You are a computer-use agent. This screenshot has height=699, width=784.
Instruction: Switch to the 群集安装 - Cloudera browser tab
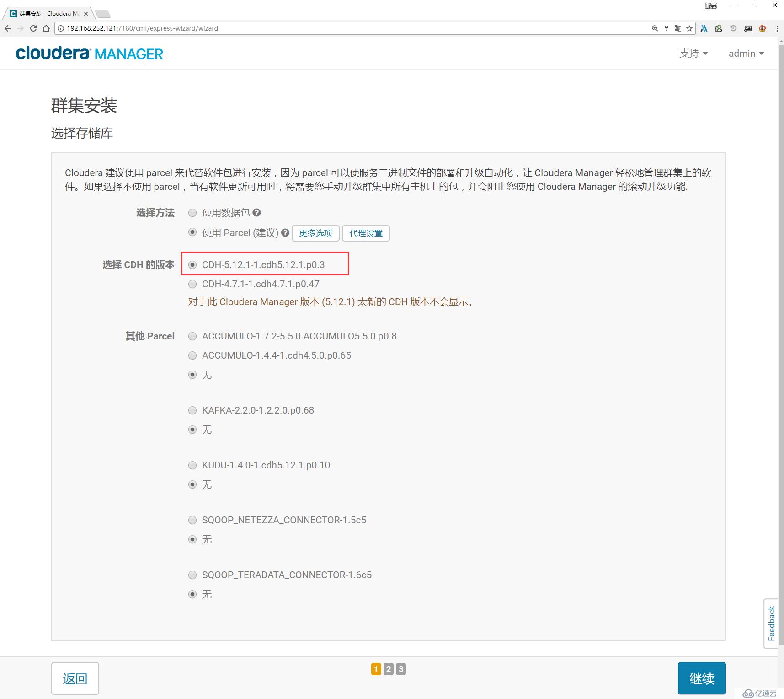pyautogui.click(x=48, y=14)
